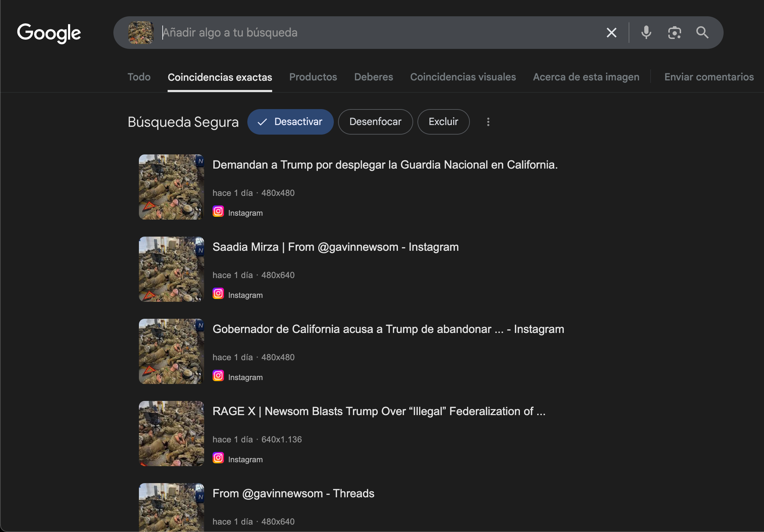Open 'From @gavinnewsom - Threads' result

tap(293, 493)
